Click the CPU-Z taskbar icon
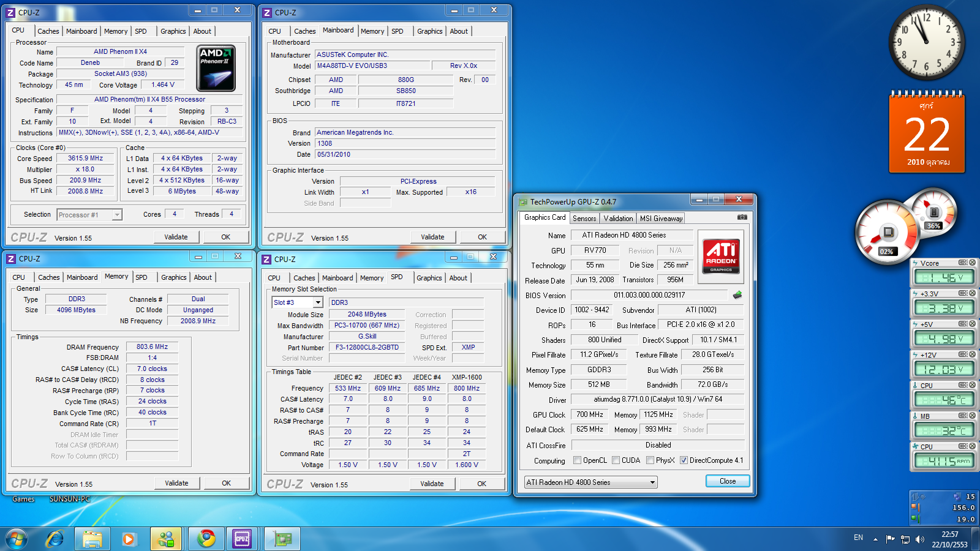 (x=242, y=539)
